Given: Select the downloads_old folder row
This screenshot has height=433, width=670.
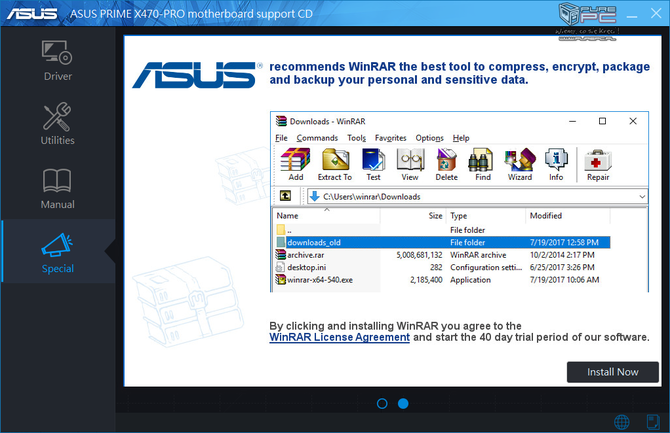Looking at the screenshot, I should pyautogui.click(x=442, y=242).
